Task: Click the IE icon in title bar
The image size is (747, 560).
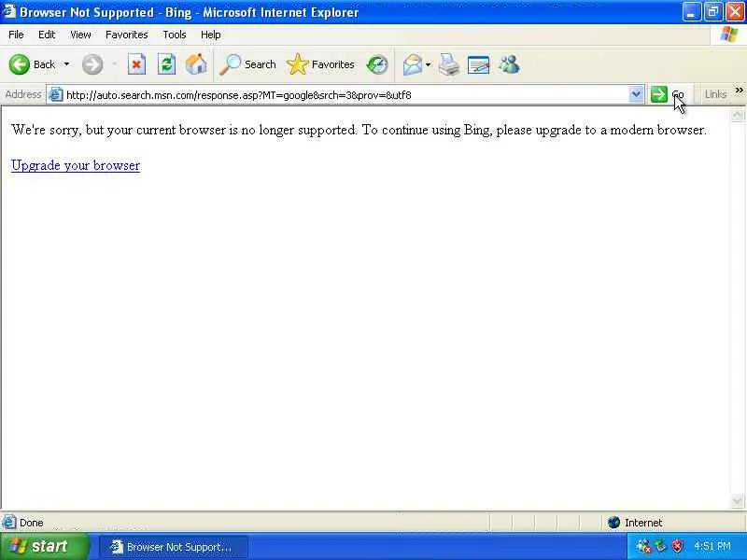Action: pyautogui.click(x=9, y=11)
